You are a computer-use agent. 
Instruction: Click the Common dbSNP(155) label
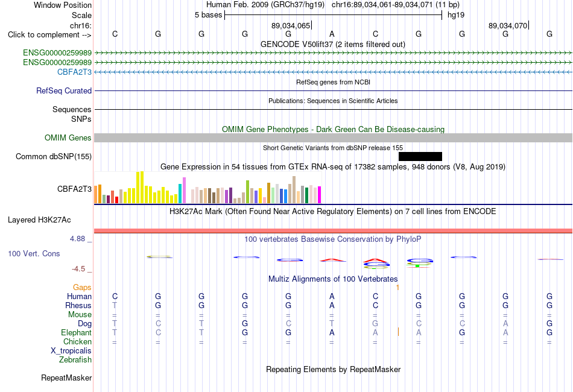pyautogui.click(x=53, y=156)
